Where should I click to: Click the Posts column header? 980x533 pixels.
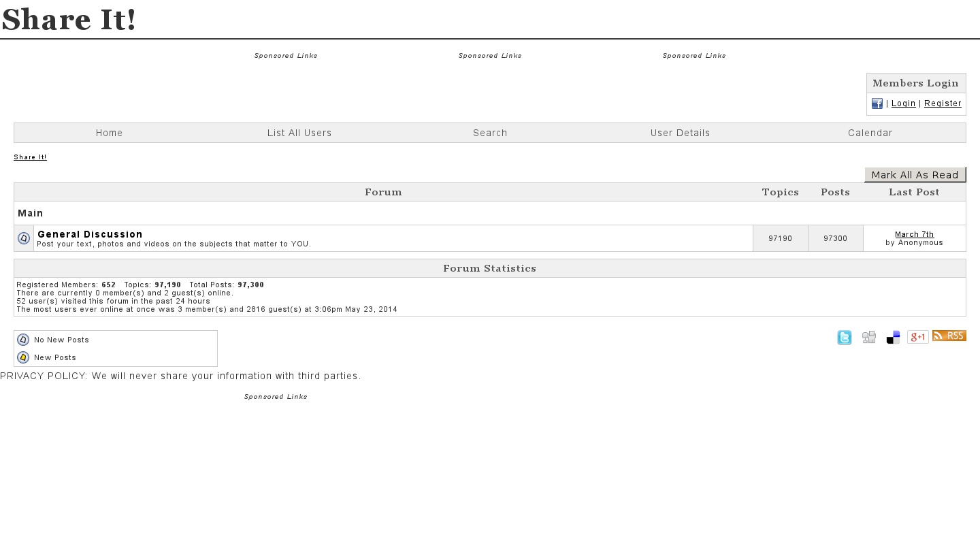click(x=835, y=192)
